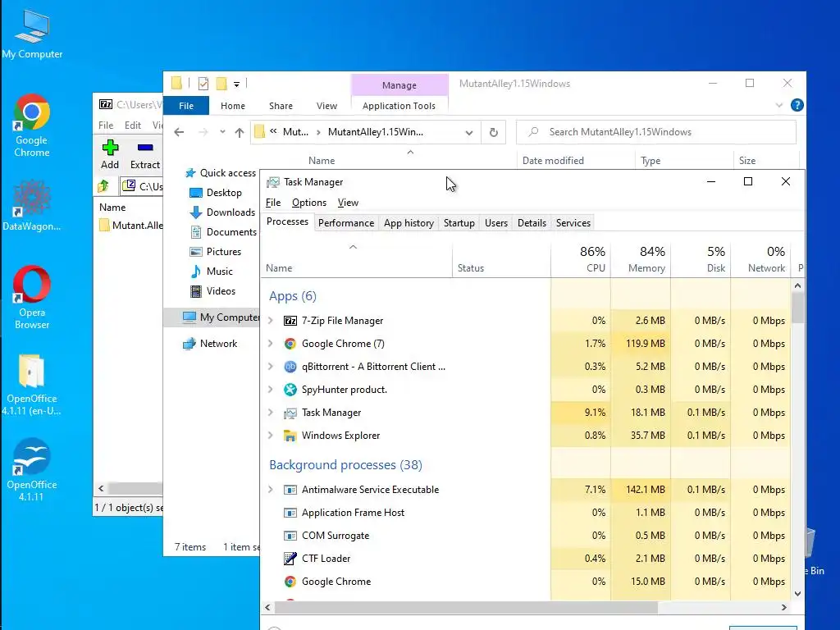Click the Extract button in 7-Zip

[x=145, y=154]
